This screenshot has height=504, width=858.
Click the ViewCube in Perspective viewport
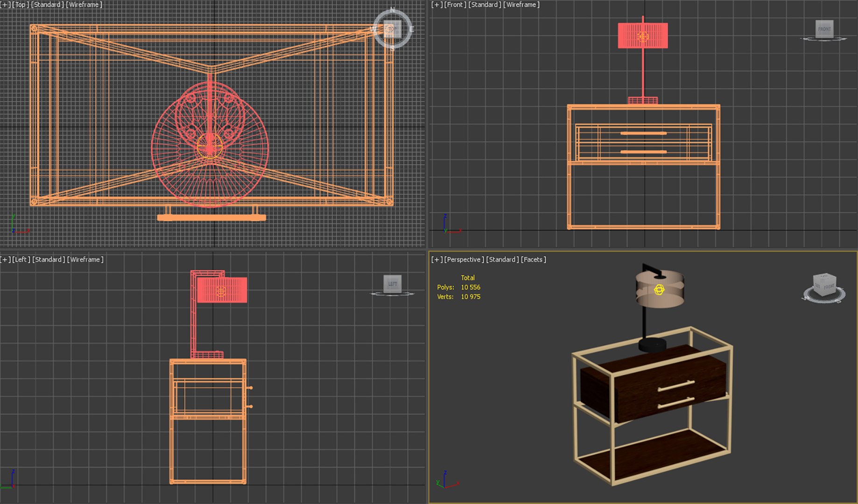click(824, 286)
